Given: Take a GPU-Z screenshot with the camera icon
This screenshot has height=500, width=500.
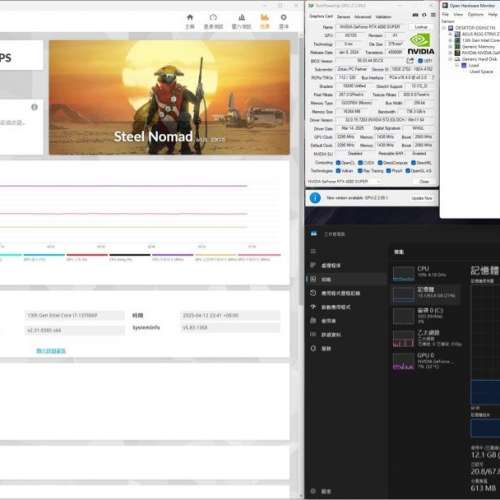Looking at the screenshot, I should pyautogui.click(x=415, y=15).
